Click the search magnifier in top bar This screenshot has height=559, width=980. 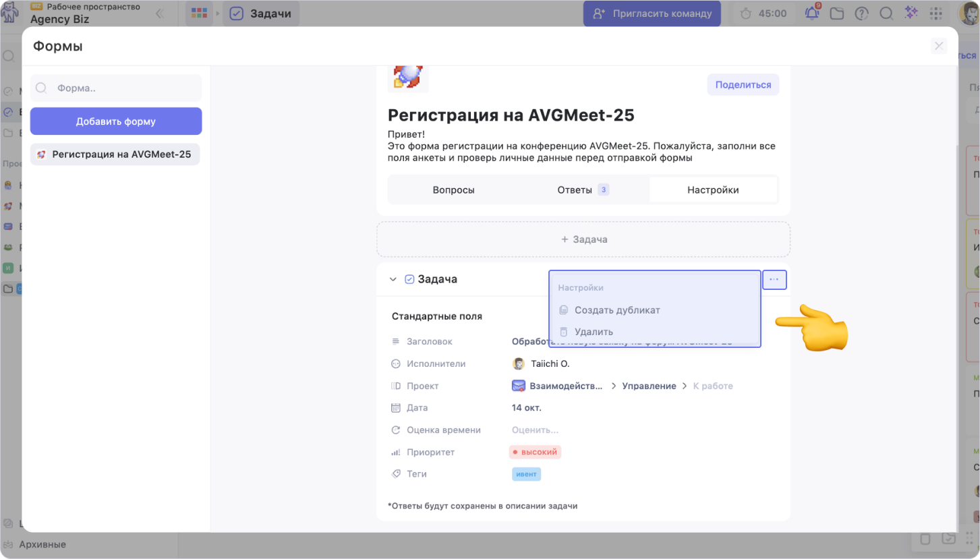pos(886,13)
